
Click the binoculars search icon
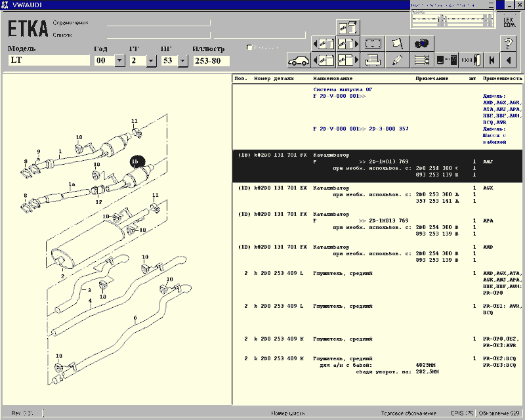point(421,44)
